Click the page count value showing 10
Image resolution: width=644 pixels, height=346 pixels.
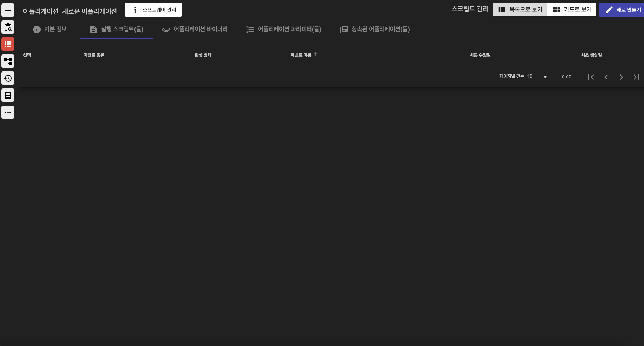[529, 76]
